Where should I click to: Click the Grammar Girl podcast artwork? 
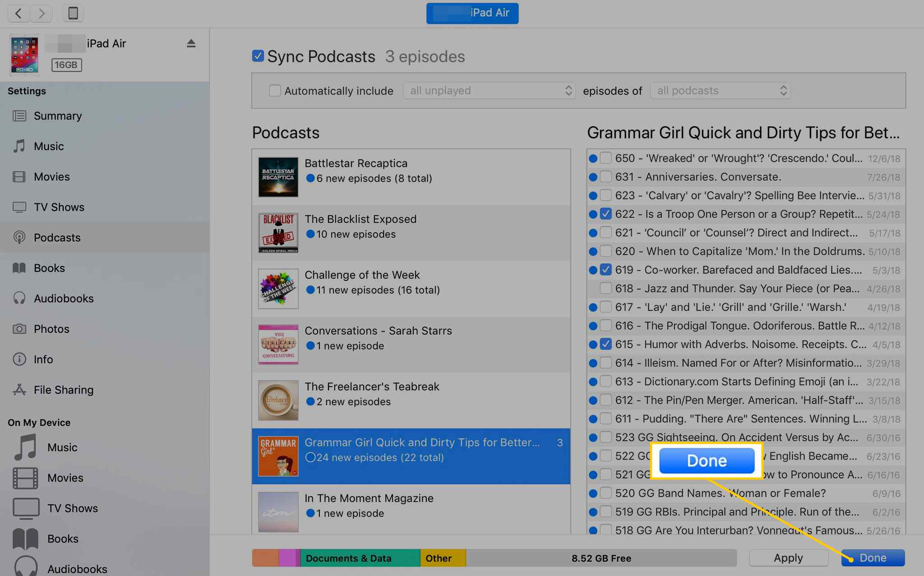pos(278,456)
